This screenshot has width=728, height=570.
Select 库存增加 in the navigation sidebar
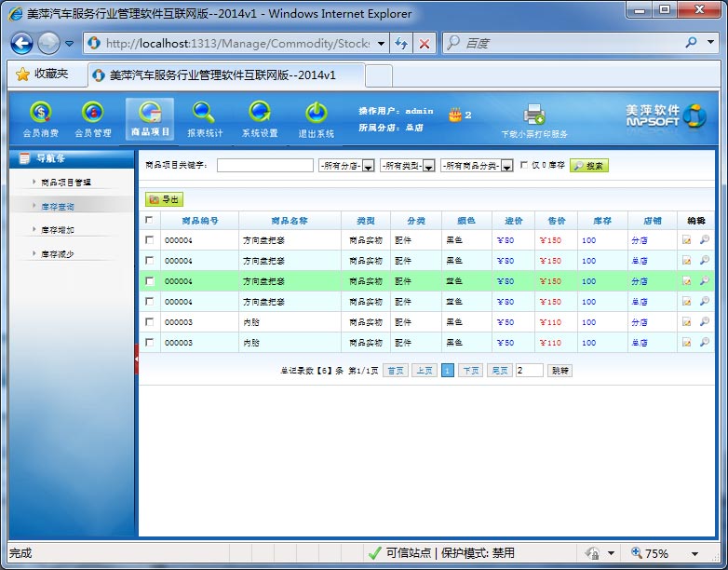coord(58,229)
